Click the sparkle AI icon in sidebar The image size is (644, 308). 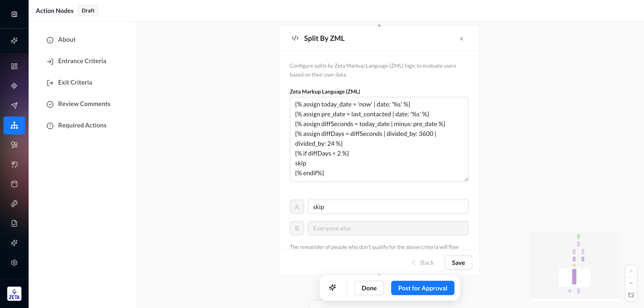coord(14,40)
